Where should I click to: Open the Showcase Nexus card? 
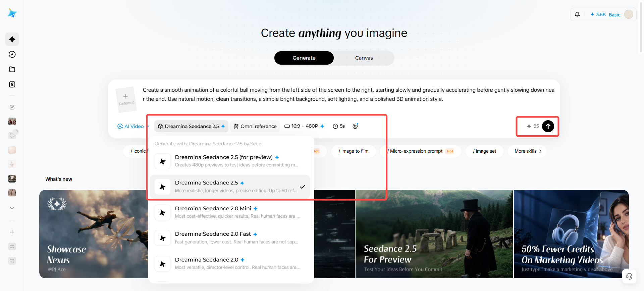click(x=94, y=234)
